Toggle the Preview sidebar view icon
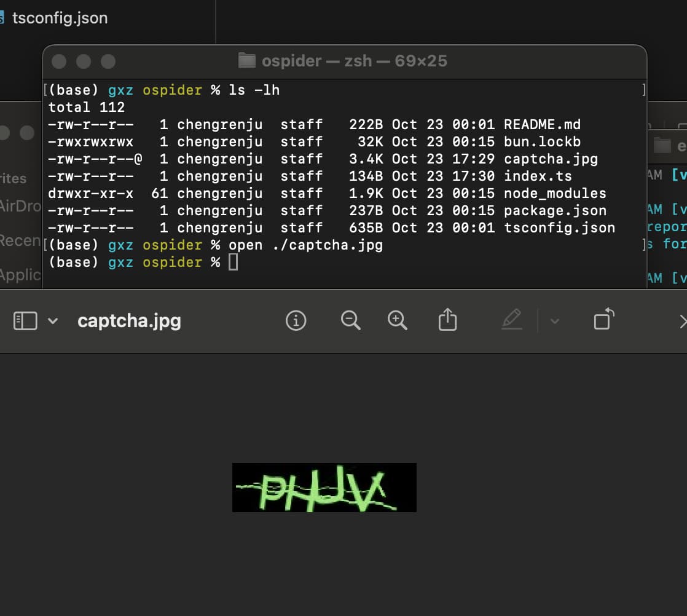 tap(25, 320)
